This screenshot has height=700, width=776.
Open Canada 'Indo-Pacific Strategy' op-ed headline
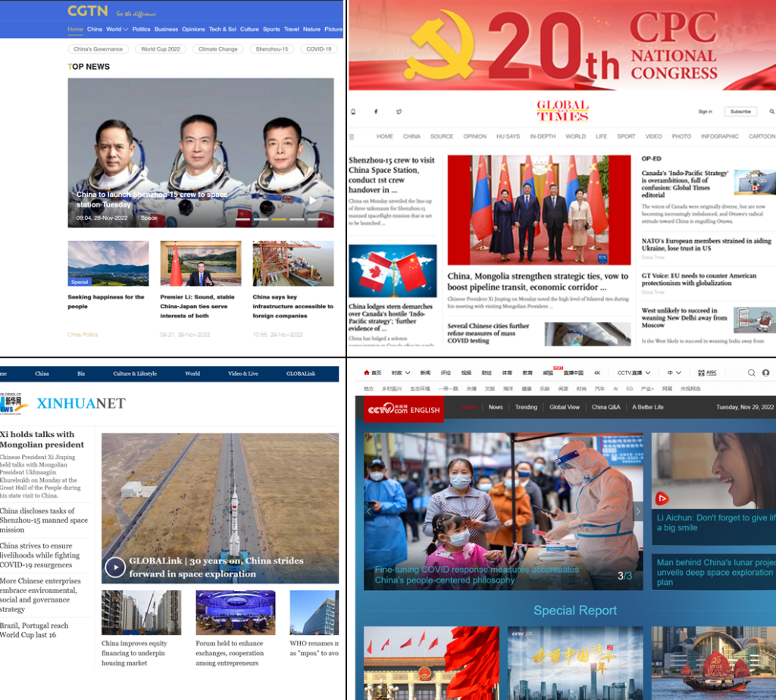(x=685, y=184)
